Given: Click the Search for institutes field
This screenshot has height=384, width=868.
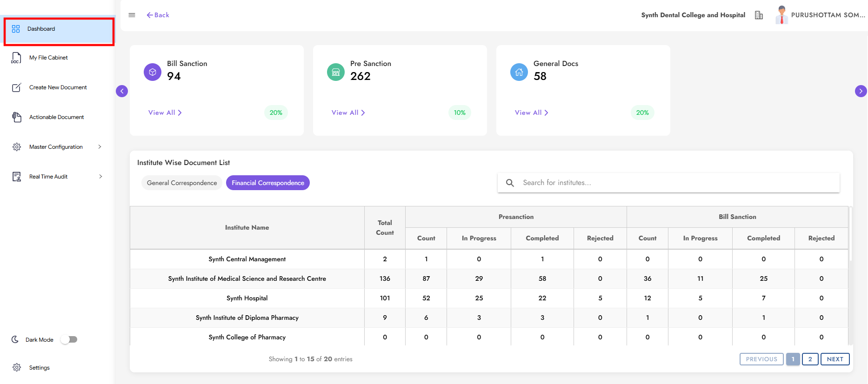Looking at the screenshot, I should click(674, 183).
